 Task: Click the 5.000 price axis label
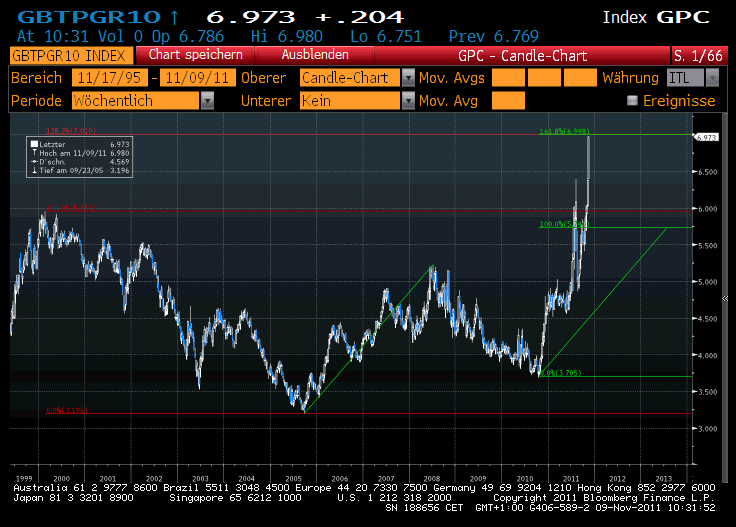tap(707, 282)
